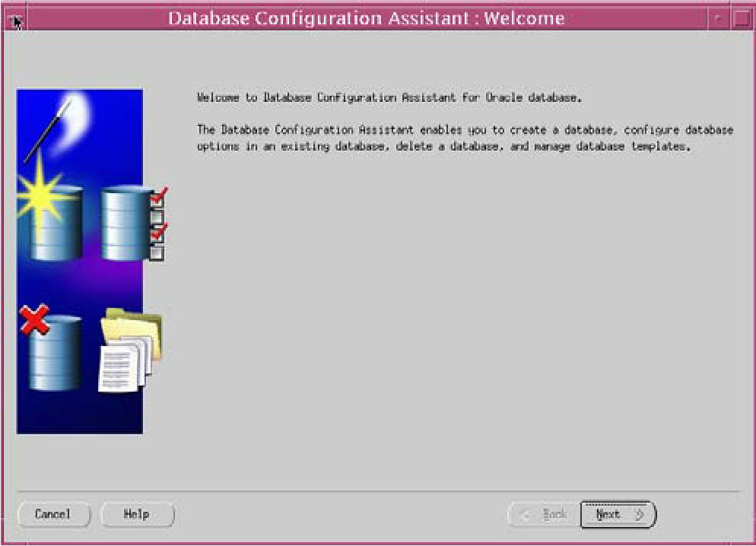Minimize the Database Configuration Assistant window
The width and height of the screenshot is (756, 546).
tap(718, 19)
